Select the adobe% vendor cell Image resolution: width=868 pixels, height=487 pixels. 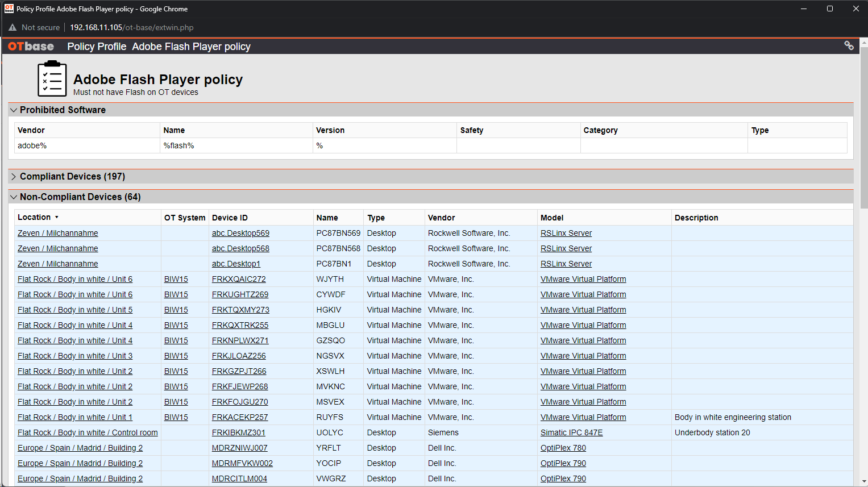(87, 145)
